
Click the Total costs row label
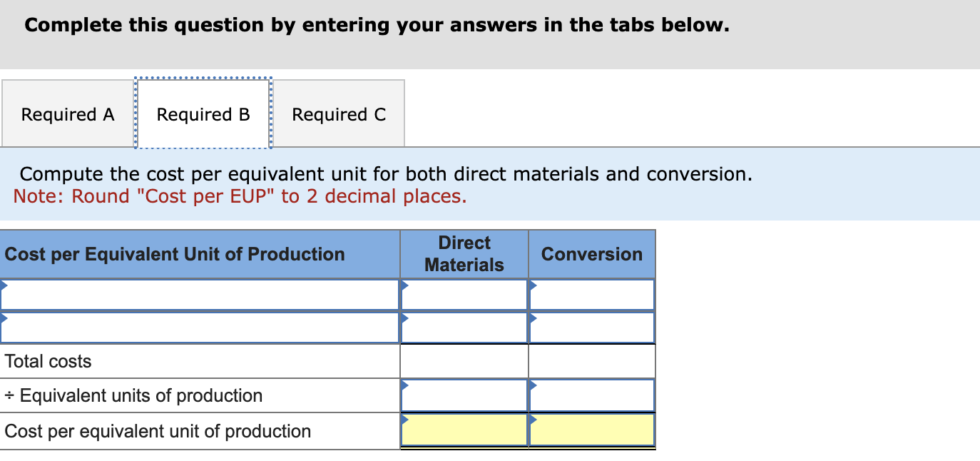pyautogui.click(x=49, y=361)
